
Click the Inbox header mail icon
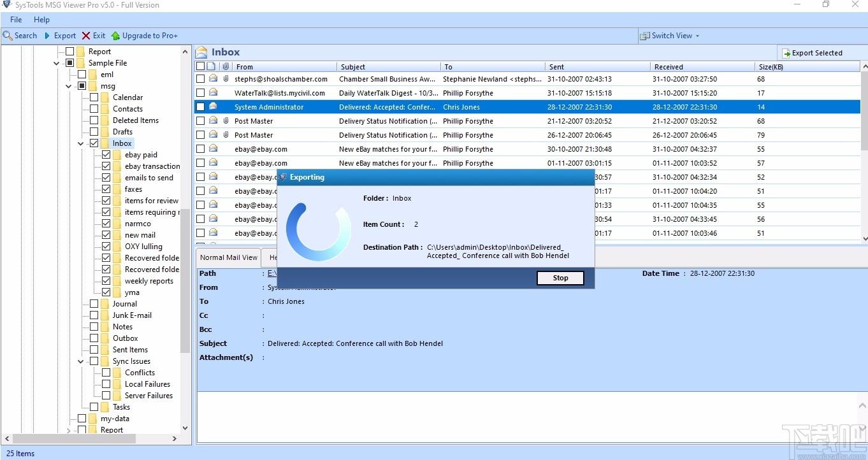click(x=201, y=52)
